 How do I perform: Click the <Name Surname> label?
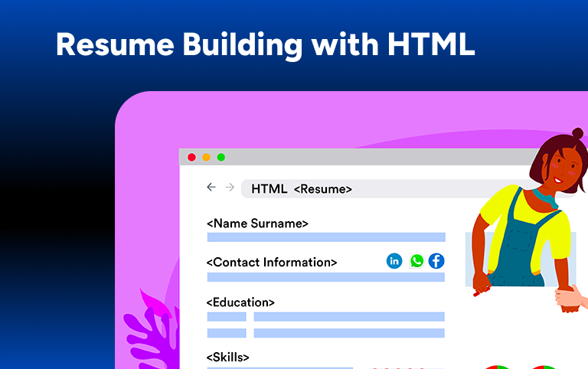point(257,224)
